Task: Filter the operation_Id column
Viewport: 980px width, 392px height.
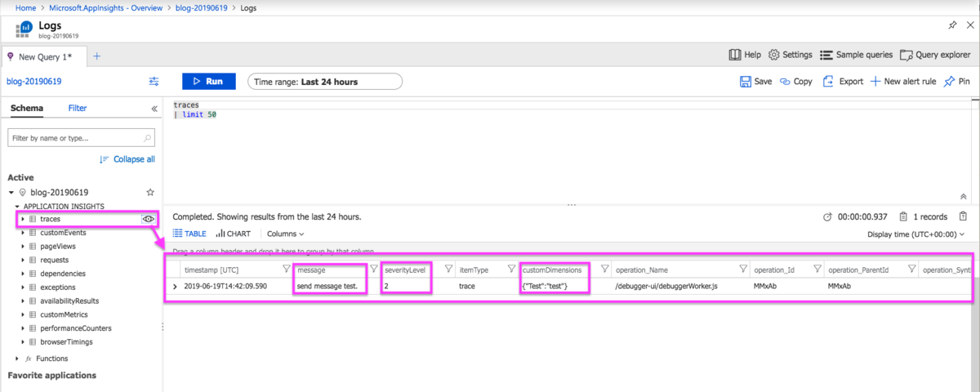Action: (x=817, y=269)
